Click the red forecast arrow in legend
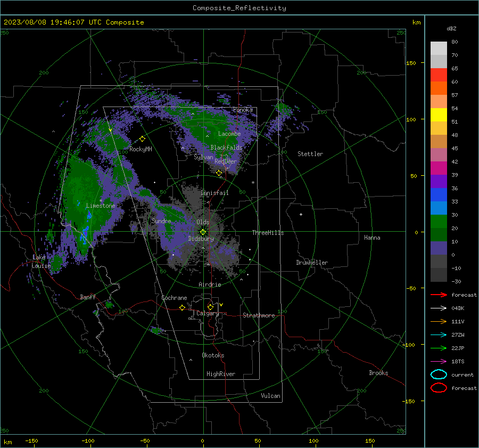 pos(439,295)
